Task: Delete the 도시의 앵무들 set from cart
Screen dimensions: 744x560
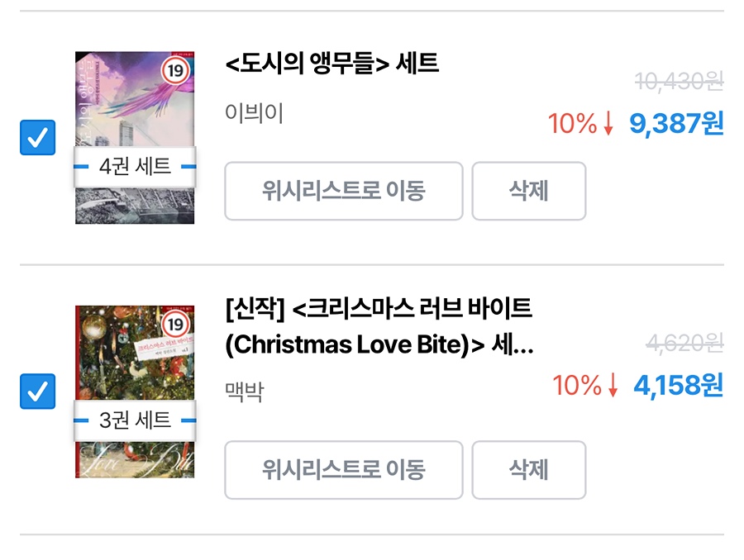Action: (528, 191)
